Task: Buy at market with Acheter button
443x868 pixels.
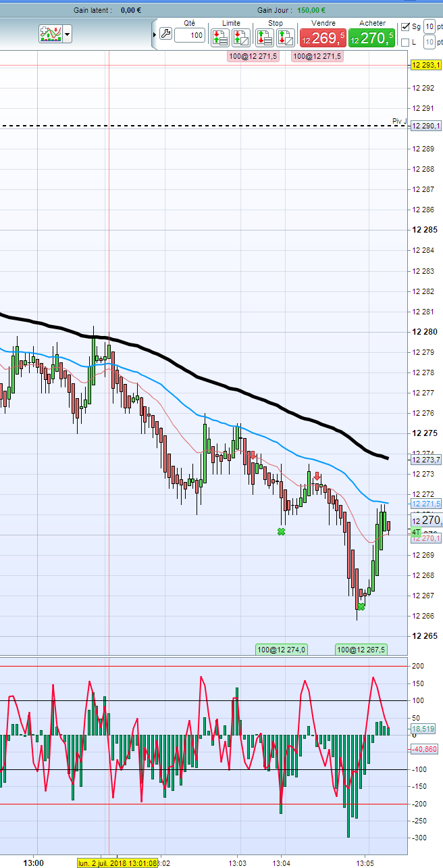Action: tap(372, 39)
